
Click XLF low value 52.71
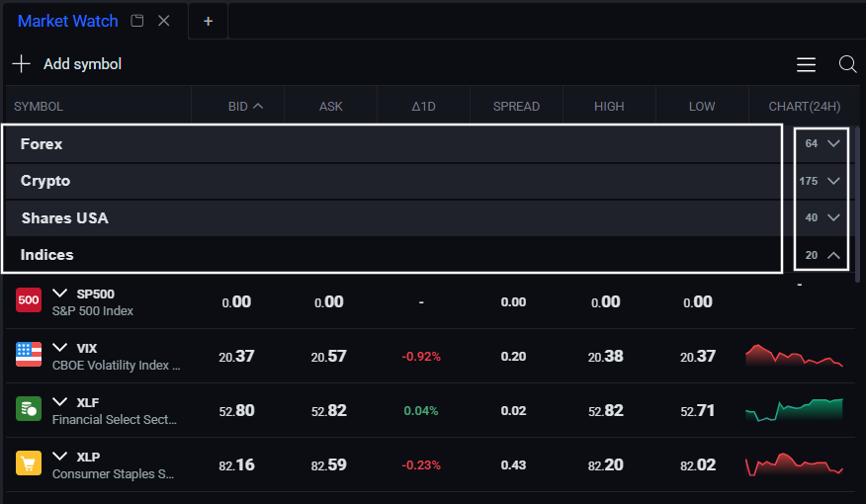point(698,411)
